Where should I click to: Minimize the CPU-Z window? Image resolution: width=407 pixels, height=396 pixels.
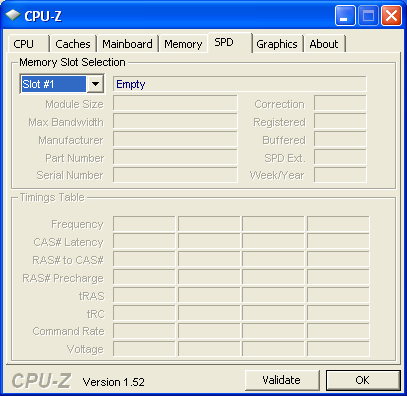pos(345,15)
